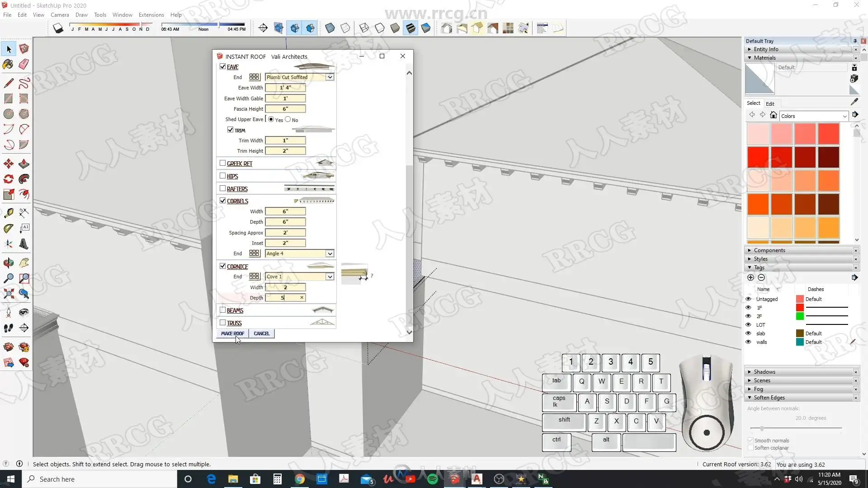
Task: Hide the walls tag layer
Action: [748, 342]
